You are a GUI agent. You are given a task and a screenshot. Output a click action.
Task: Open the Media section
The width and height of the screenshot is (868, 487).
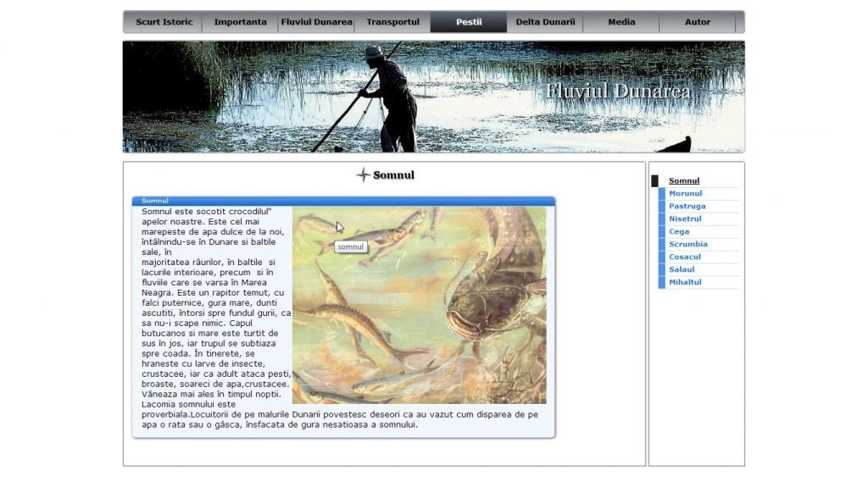[621, 22]
